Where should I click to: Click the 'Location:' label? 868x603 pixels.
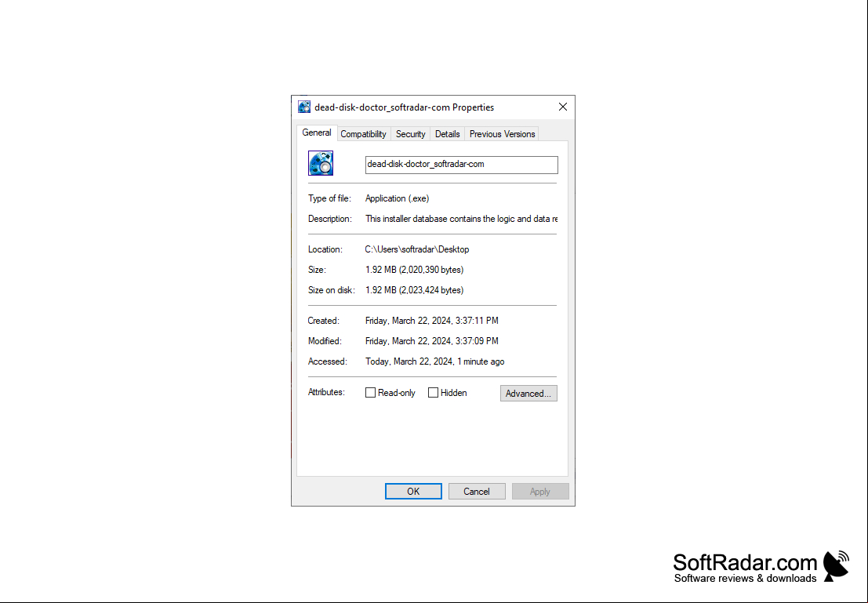325,249
